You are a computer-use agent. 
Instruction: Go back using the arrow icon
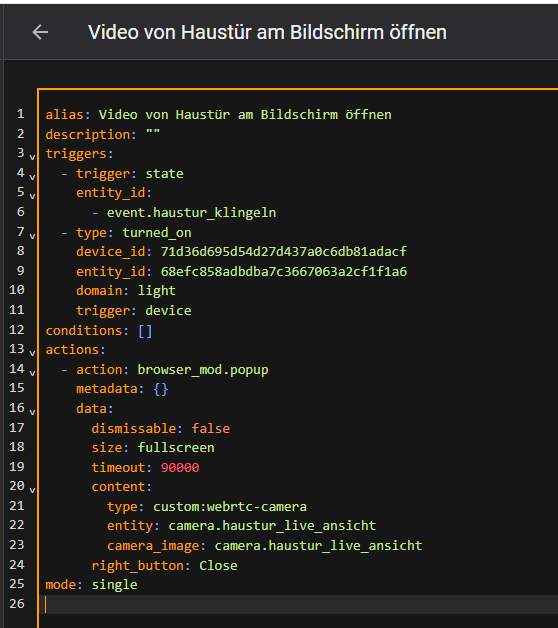40,32
